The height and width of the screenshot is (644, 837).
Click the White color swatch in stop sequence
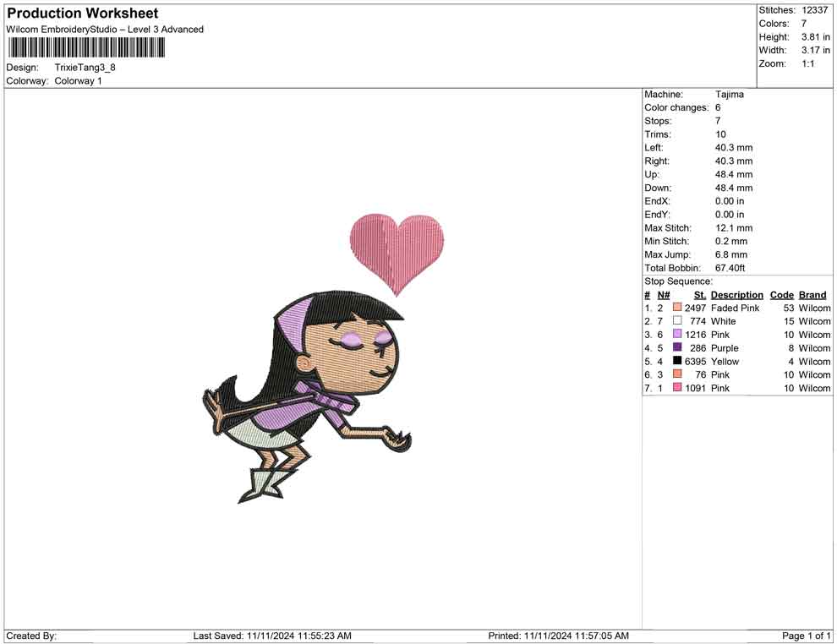[x=677, y=320]
